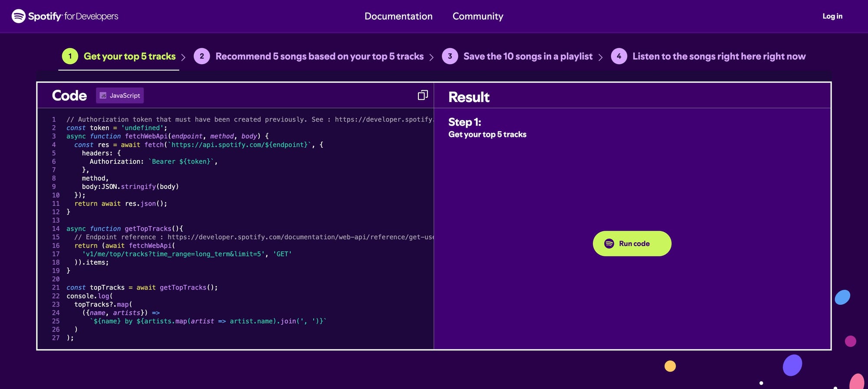Click the Authorization: Bearer token line
Viewport: 868px width, 389px height.
(x=154, y=162)
